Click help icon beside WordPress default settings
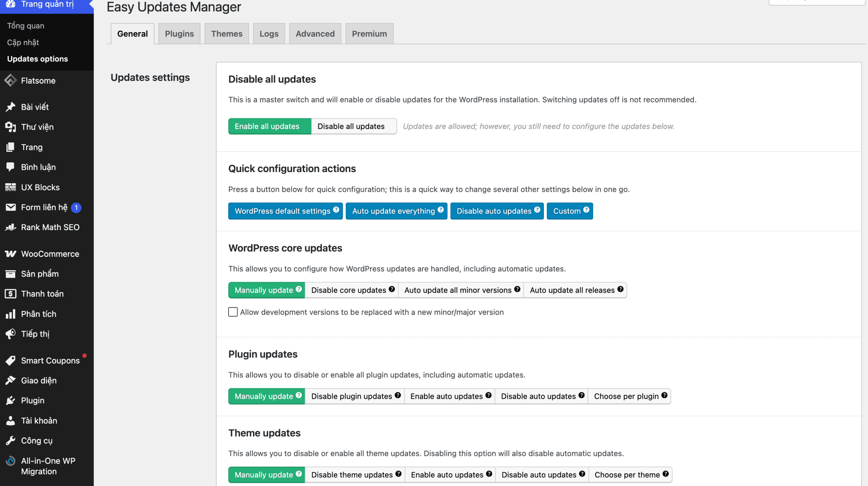The height and width of the screenshot is (486, 868). coord(336,210)
